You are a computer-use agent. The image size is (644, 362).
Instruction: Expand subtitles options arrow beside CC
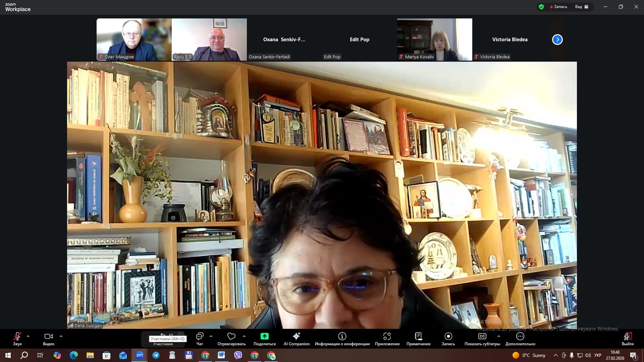(x=499, y=336)
